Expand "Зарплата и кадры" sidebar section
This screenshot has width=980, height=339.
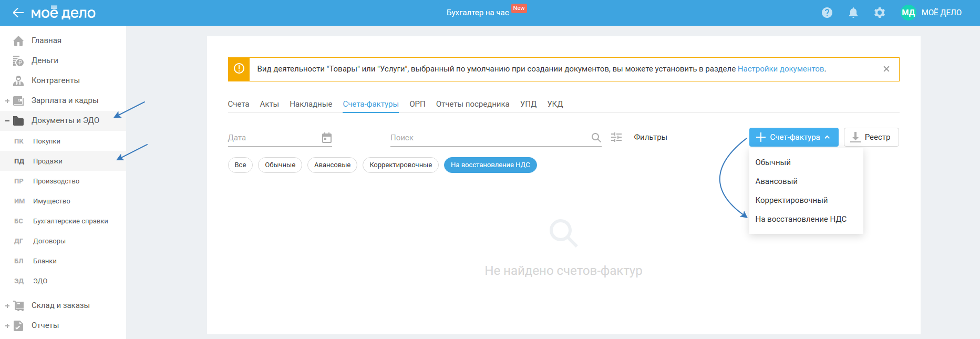[x=7, y=100]
